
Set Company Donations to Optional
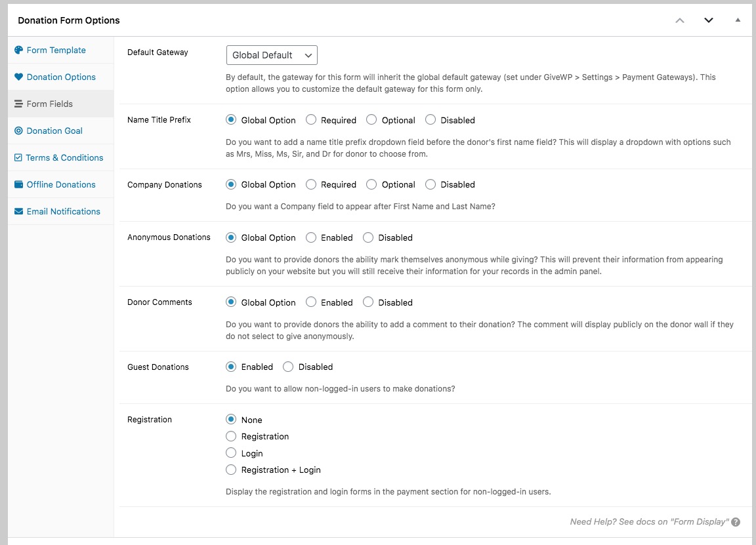point(371,184)
